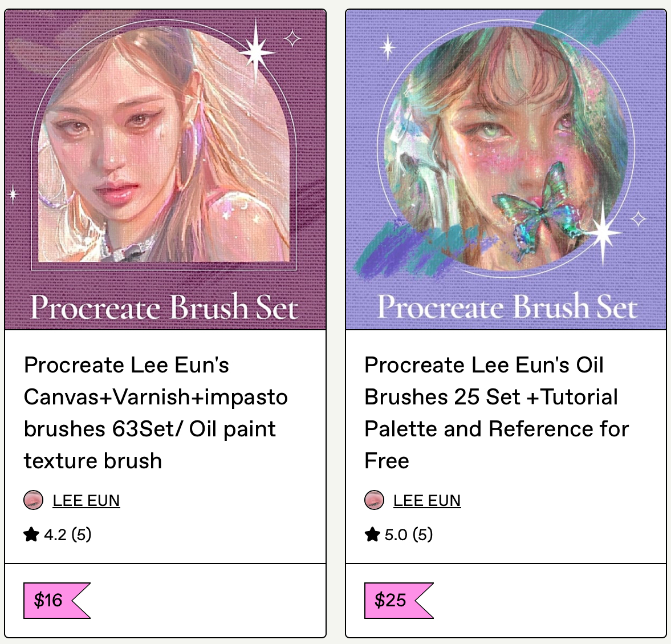Screen dimensions: 671x644
Task: Click "Procreate Brush Set" caption on the maroon cover
Action: (164, 307)
